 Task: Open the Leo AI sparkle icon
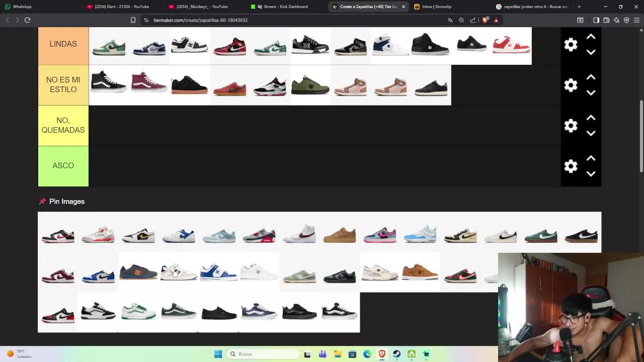coord(616,20)
